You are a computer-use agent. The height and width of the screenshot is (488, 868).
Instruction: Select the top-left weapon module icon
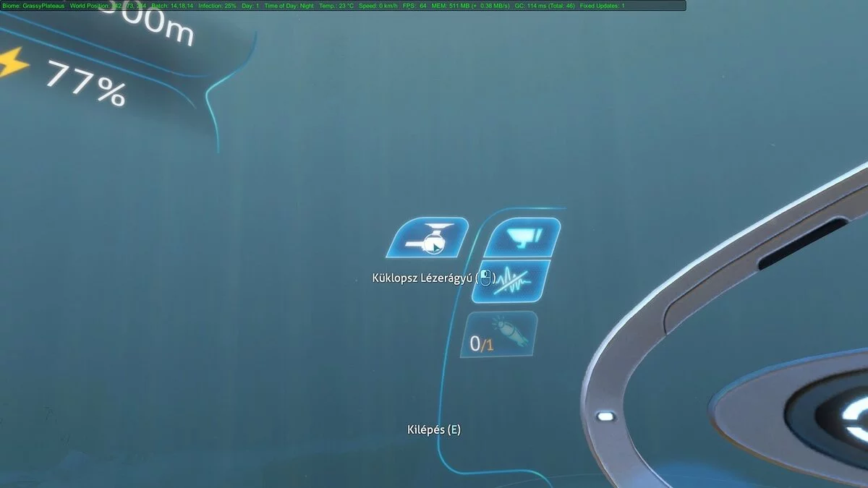point(427,238)
